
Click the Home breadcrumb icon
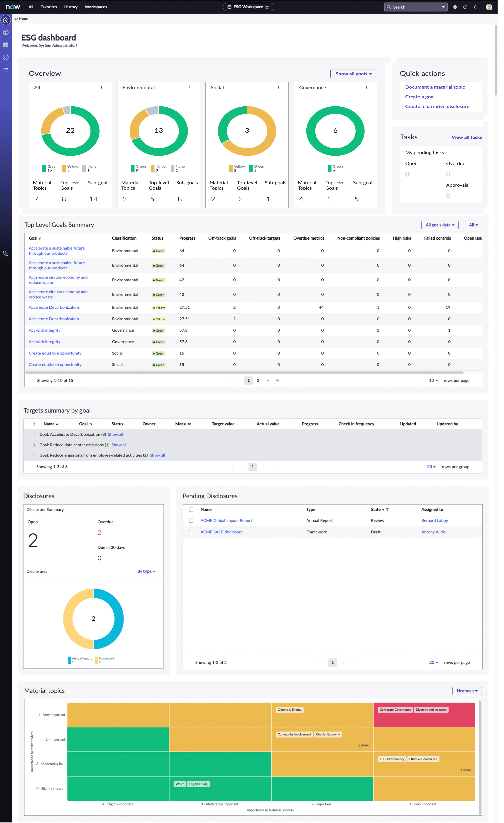[x=17, y=19]
